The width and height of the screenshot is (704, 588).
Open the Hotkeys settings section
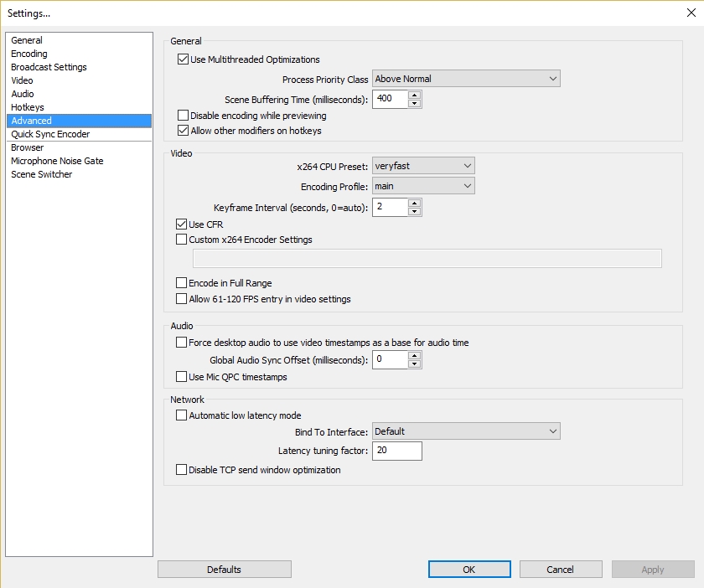(x=27, y=106)
